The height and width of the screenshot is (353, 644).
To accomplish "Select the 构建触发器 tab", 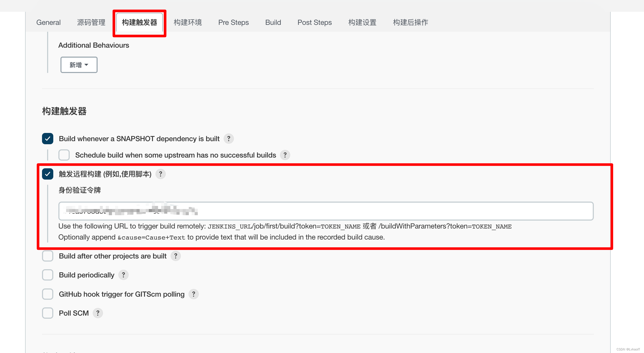I will (x=139, y=23).
